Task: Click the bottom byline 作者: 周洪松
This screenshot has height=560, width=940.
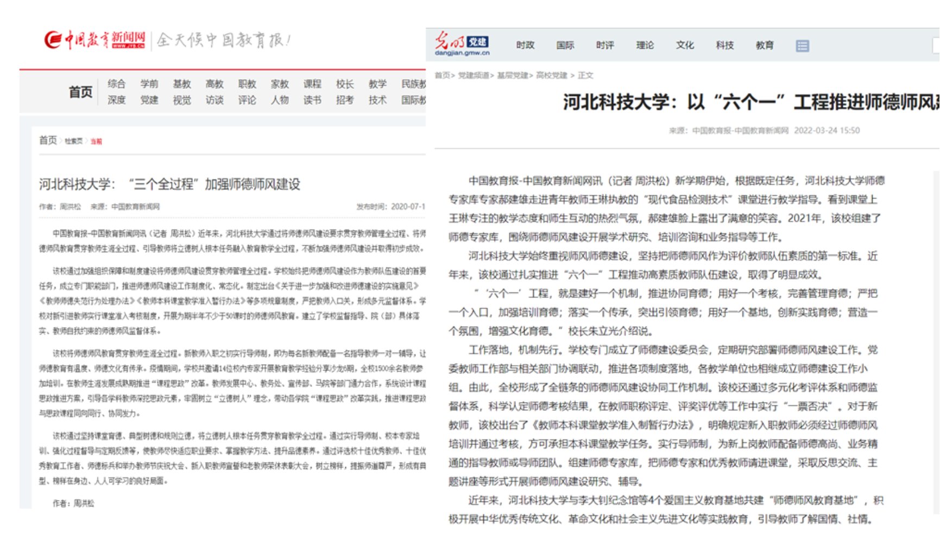Action: [73, 504]
